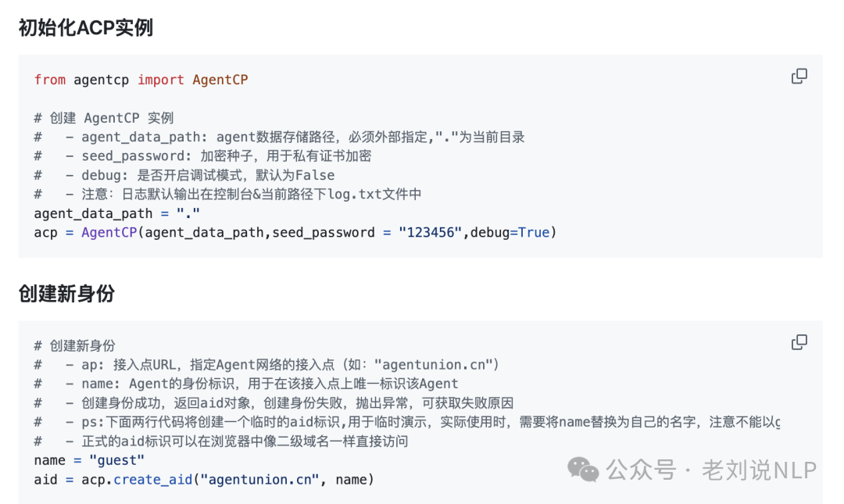Click the 初始化ACP实例 heading
Screen dimensions: 844x504
click(x=86, y=27)
